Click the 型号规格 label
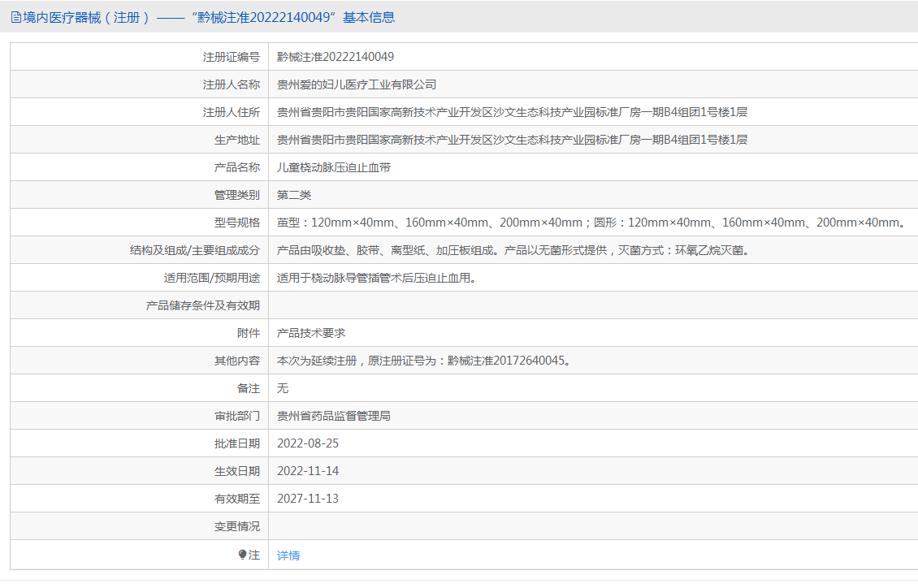The image size is (918, 588). click(x=237, y=223)
